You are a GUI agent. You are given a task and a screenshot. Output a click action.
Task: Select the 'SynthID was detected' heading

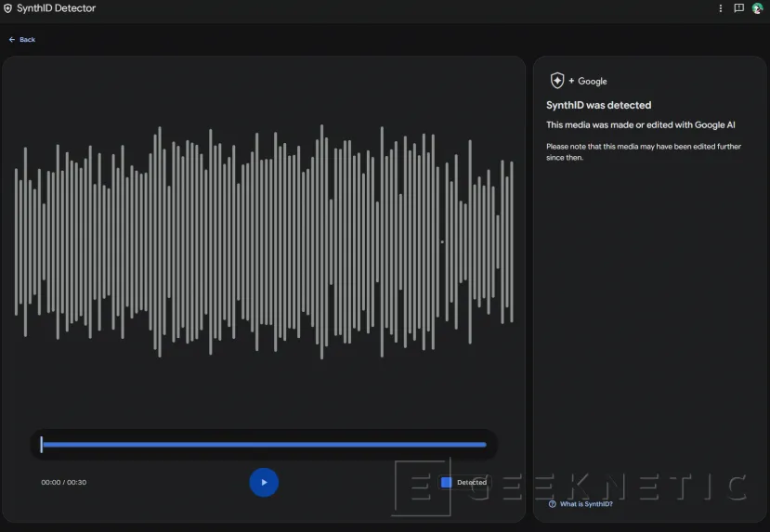coord(598,105)
